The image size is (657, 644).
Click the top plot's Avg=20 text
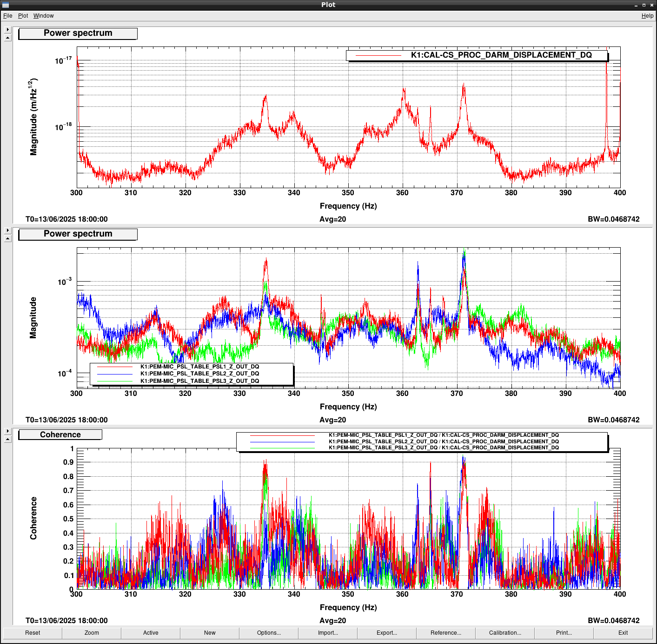(x=333, y=219)
